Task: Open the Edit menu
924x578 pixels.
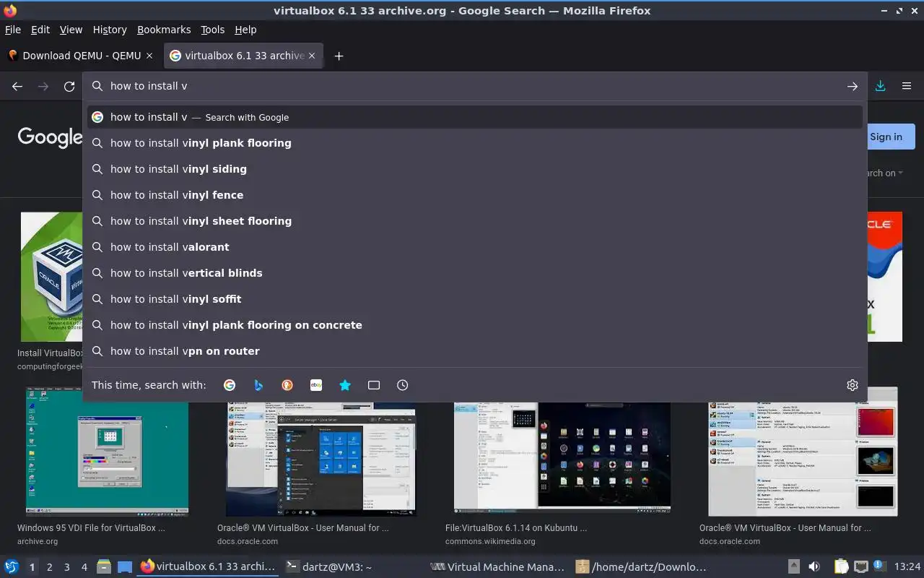Action: 40,30
